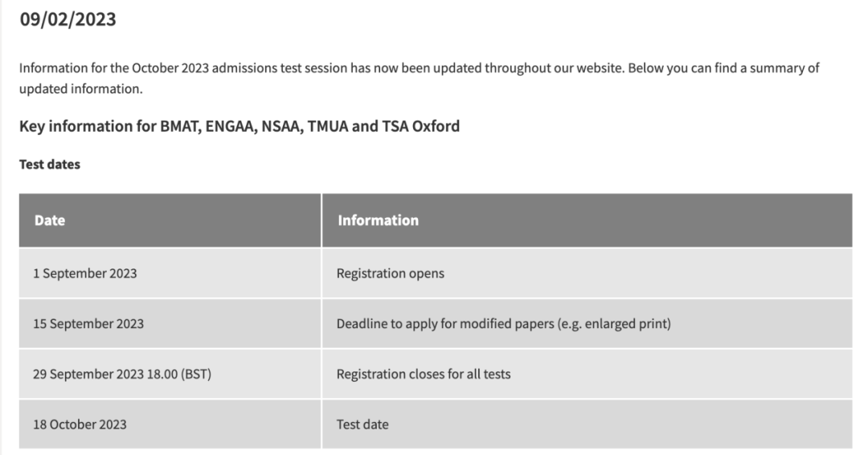This screenshot has width=868, height=455.
Task: Click the Information column header
Action: [x=588, y=220]
